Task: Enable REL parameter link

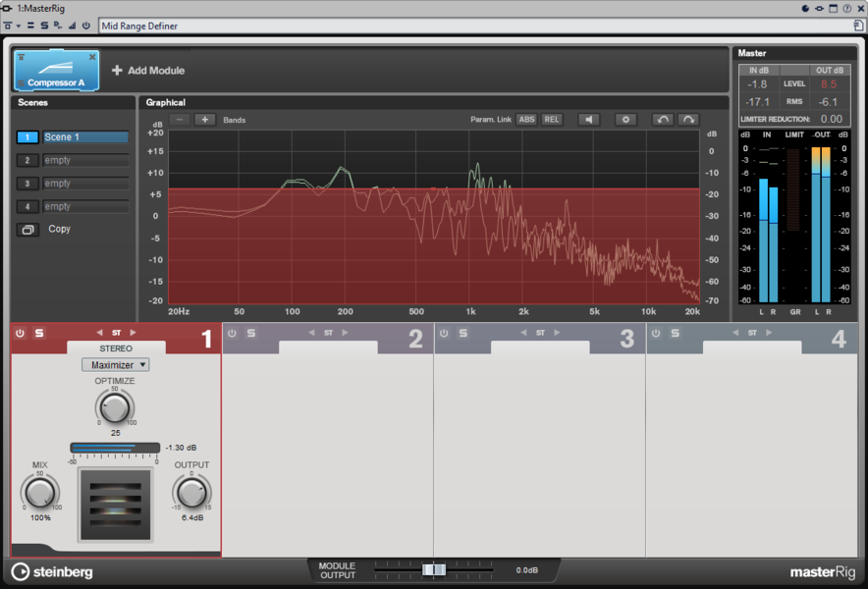Action: 552,120
